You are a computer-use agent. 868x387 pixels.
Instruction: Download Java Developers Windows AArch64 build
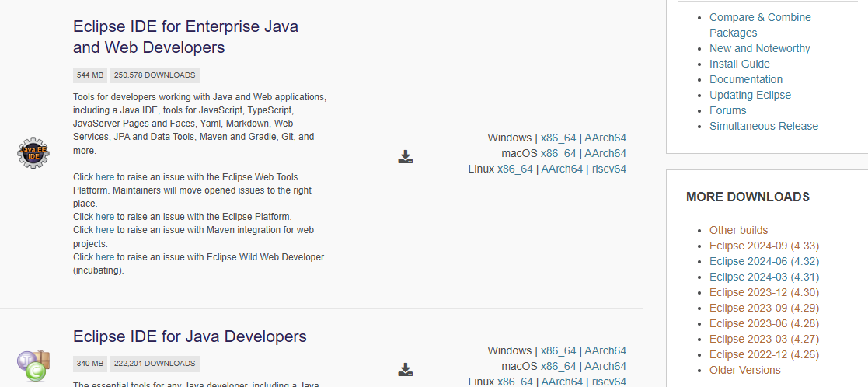605,350
